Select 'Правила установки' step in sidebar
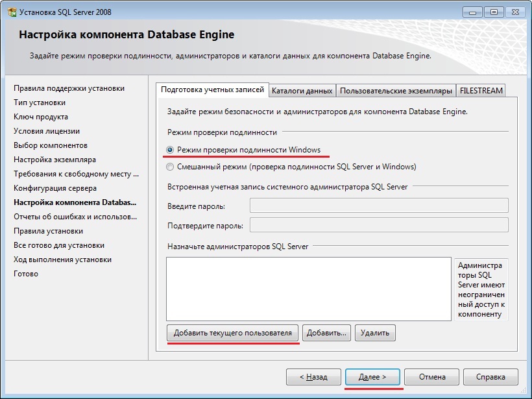The width and height of the screenshot is (532, 399). point(49,231)
